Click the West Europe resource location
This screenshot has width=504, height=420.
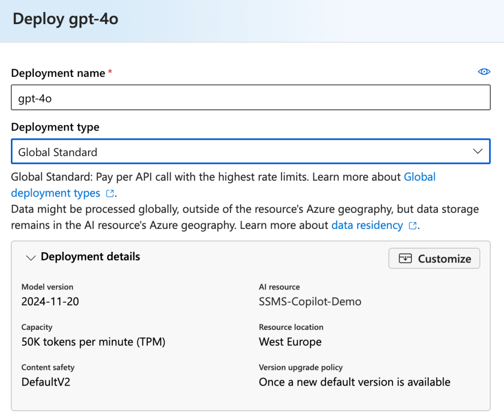point(290,342)
